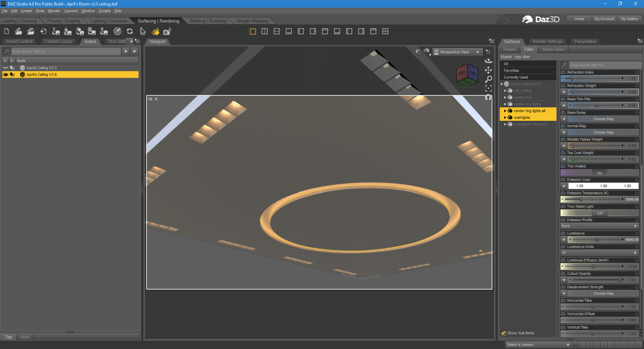The height and width of the screenshot is (349, 644).
Task: Click the Emission Color value field
Action: coord(603,186)
